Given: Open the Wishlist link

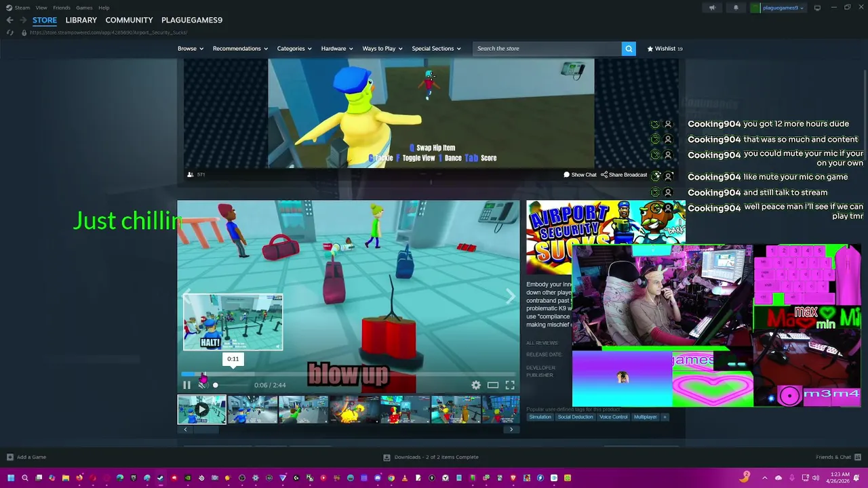Looking at the screenshot, I should [x=665, y=49].
